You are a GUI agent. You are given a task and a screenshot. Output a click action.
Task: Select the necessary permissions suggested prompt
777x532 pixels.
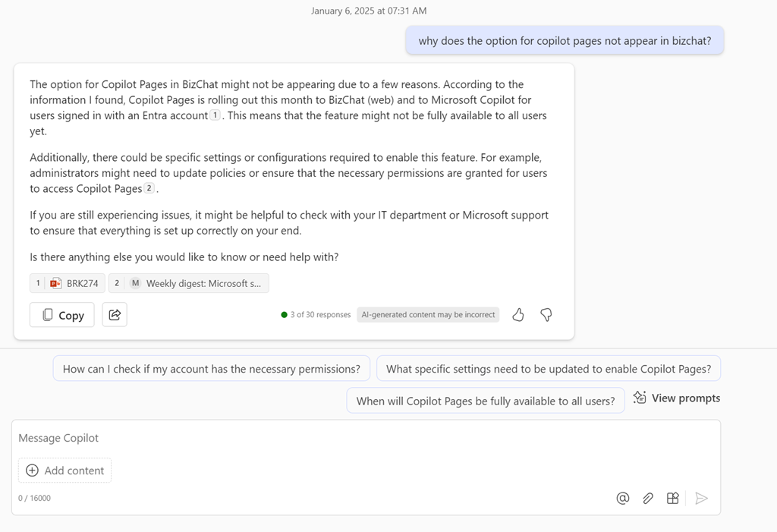click(x=211, y=369)
